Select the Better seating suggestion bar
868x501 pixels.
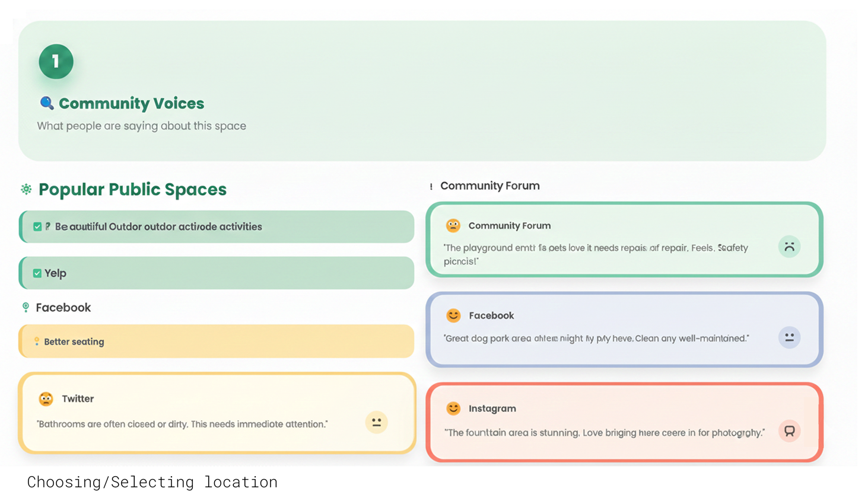coord(217,342)
